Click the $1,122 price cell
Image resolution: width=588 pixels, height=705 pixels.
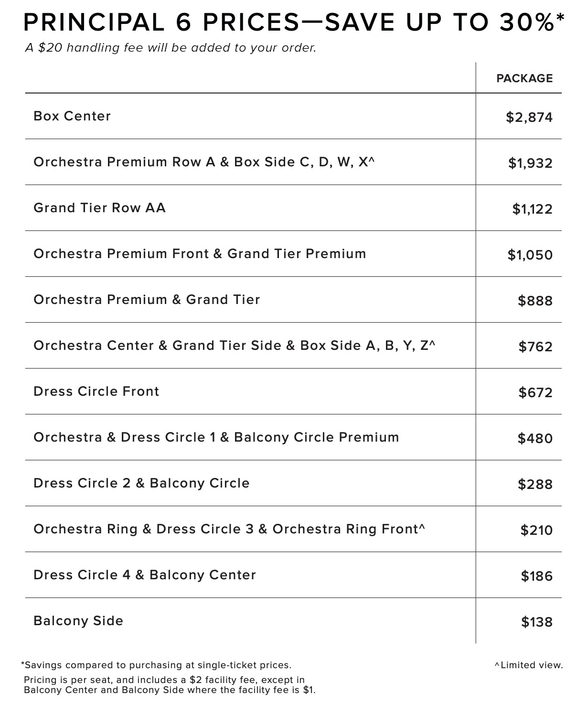click(x=532, y=209)
